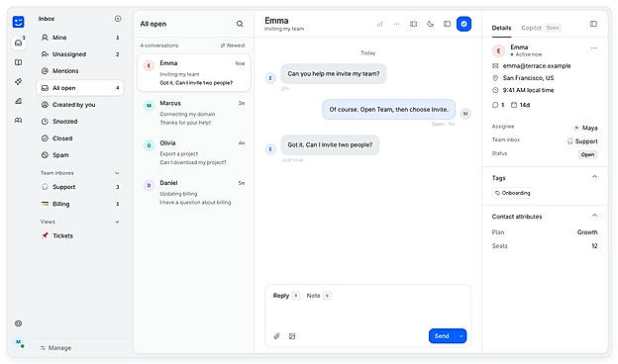Open the Unassigned folder

pos(80,54)
